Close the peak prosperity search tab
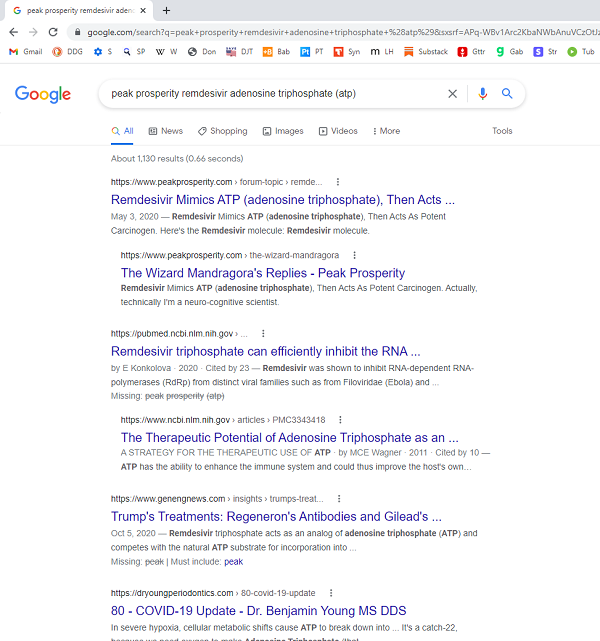Screen dimensions: 600x641 143,11
